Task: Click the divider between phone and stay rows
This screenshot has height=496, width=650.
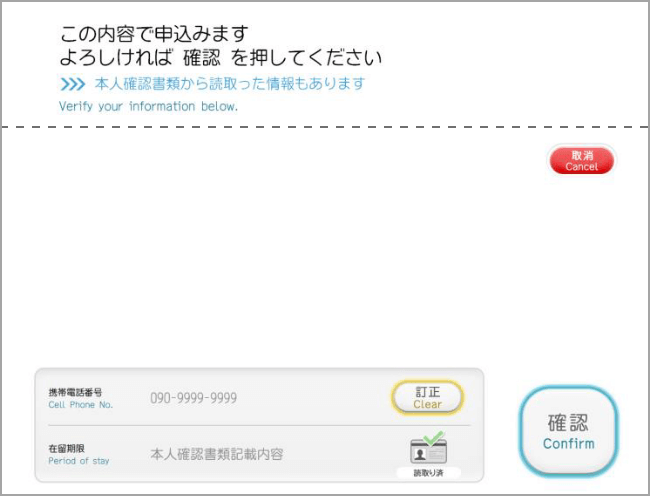Action: coord(260,426)
